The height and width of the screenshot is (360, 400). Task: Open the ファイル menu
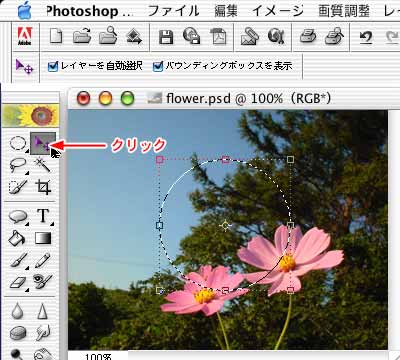coord(173,11)
